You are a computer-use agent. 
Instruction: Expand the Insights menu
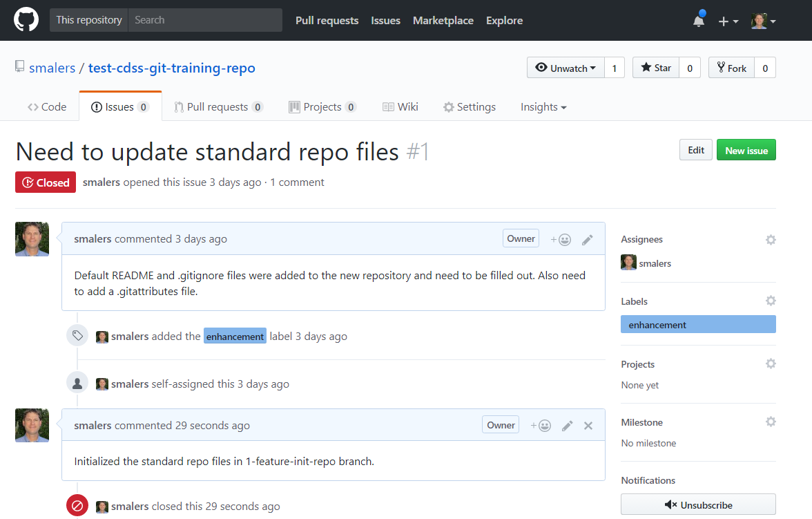(543, 106)
